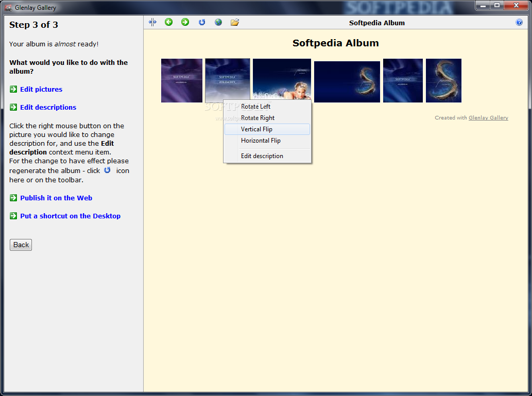Click the Step 3 of 3 heading
Image resolution: width=532 pixels, height=396 pixels.
33,25
